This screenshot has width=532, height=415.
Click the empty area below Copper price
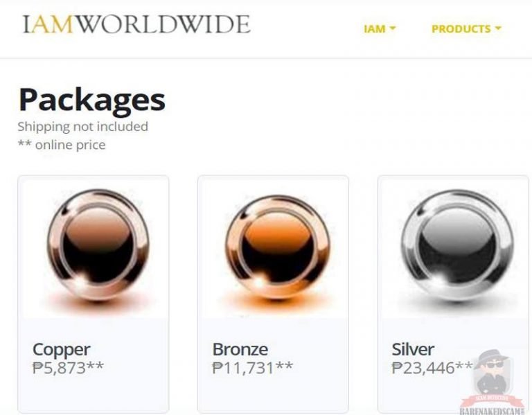point(94,394)
